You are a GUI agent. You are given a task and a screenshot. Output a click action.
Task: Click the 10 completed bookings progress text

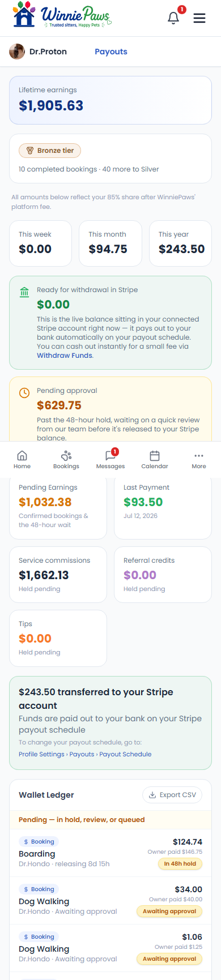[89, 169]
